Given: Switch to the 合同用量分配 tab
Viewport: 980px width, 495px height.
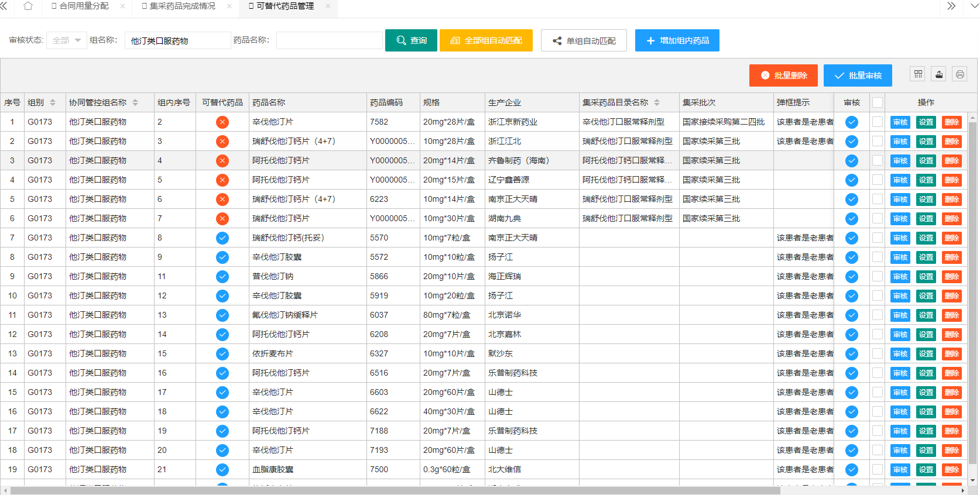Looking at the screenshot, I should tap(83, 6).
